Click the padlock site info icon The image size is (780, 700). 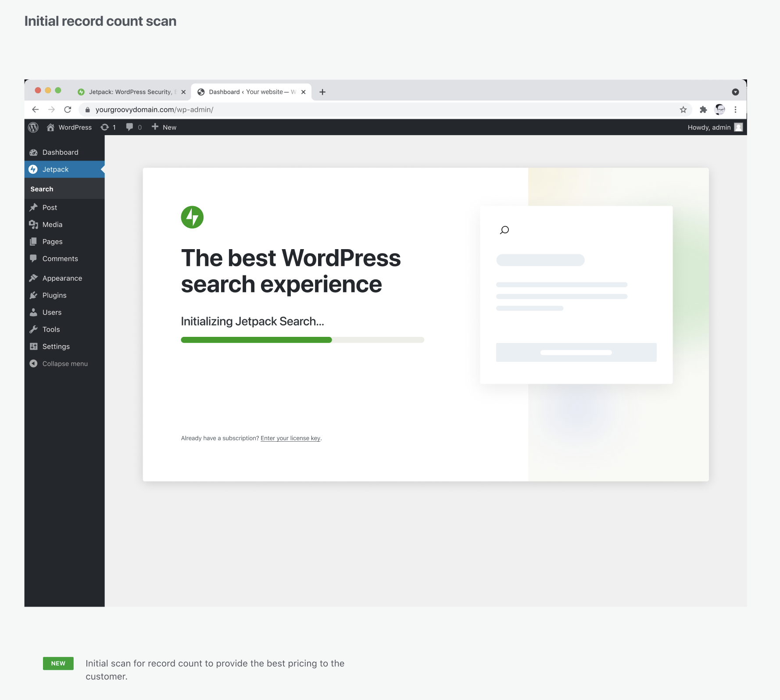tap(87, 110)
